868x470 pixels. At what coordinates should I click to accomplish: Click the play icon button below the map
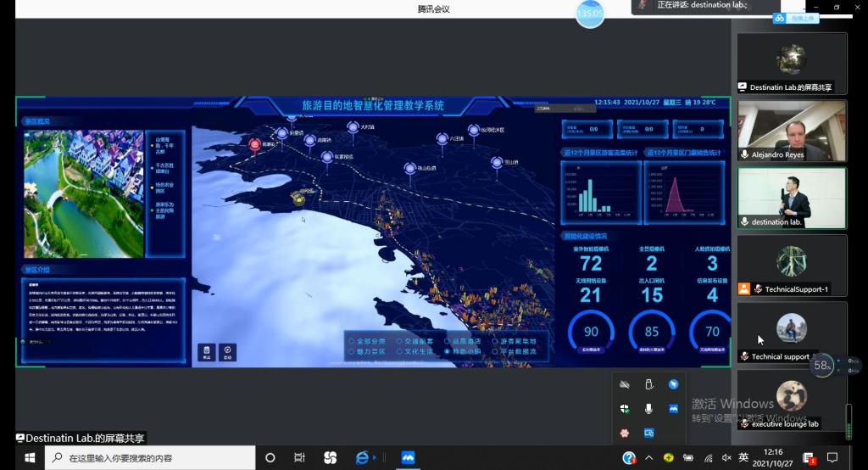click(x=227, y=351)
